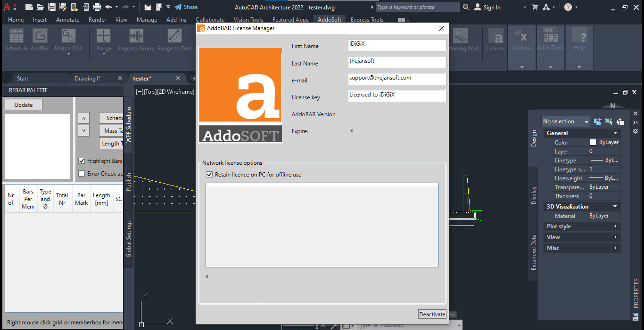Image resolution: width=644 pixels, height=330 pixels.
Task: Open the Global Settings vertical tab
Action: 129,239
